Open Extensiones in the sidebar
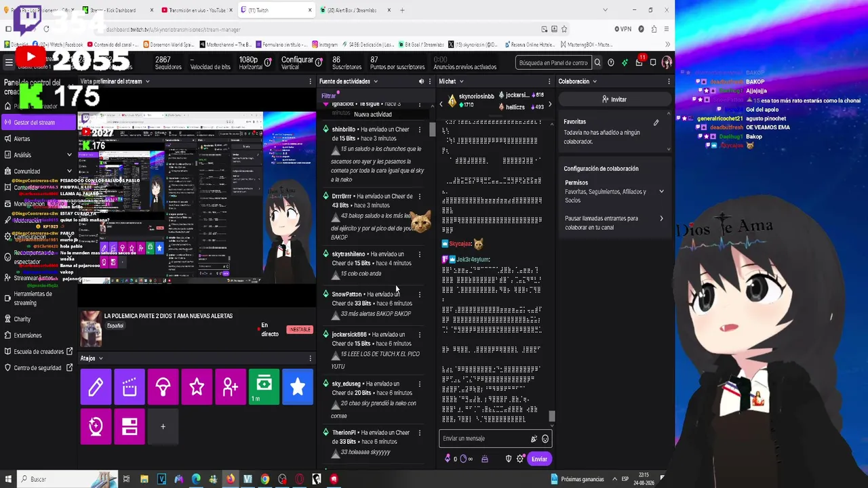 (x=39, y=335)
